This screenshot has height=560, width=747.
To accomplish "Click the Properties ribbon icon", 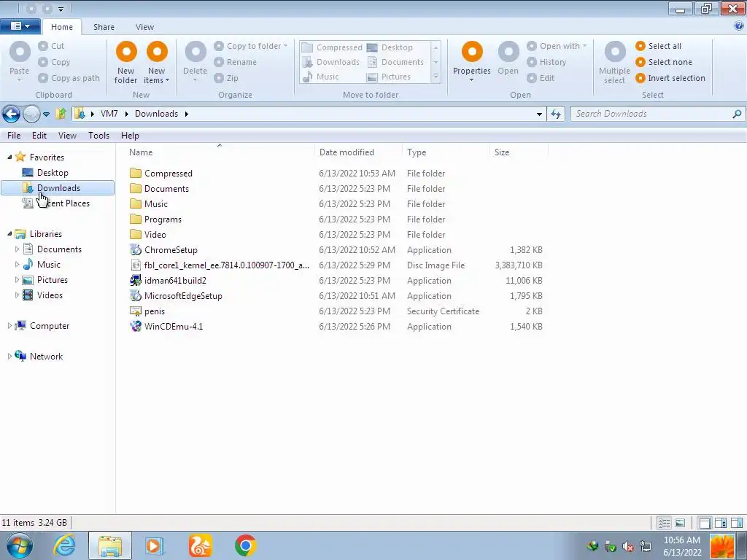I will 472,52.
